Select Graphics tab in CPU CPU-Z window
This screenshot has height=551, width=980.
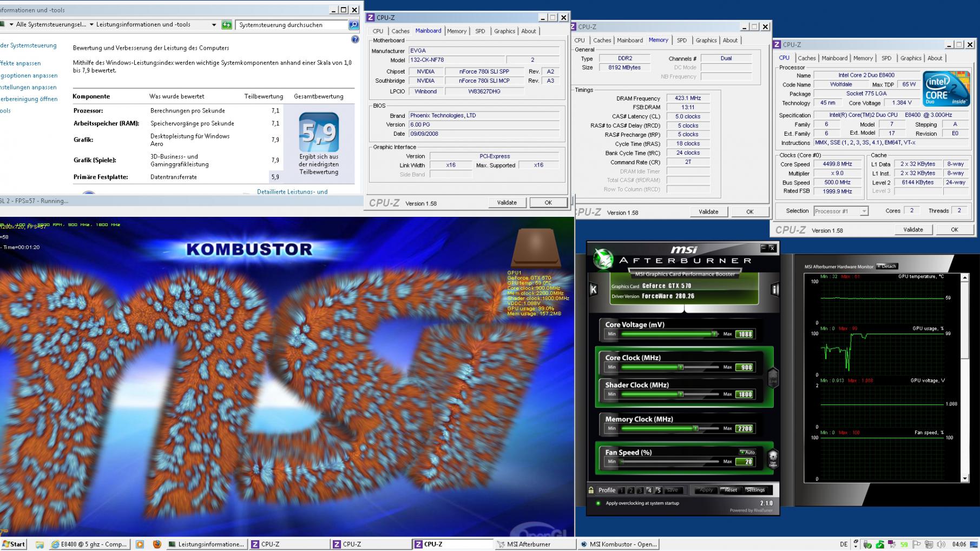click(x=911, y=58)
